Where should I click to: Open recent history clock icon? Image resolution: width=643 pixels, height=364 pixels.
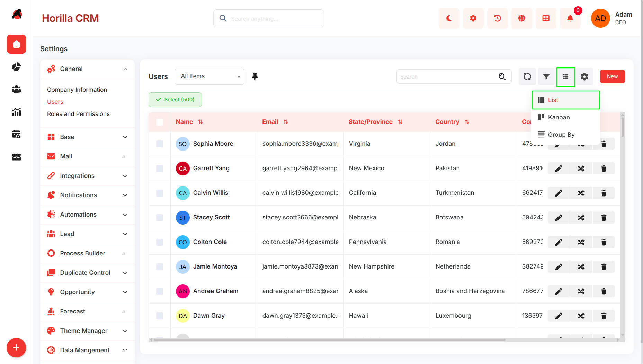(x=497, y=18)
